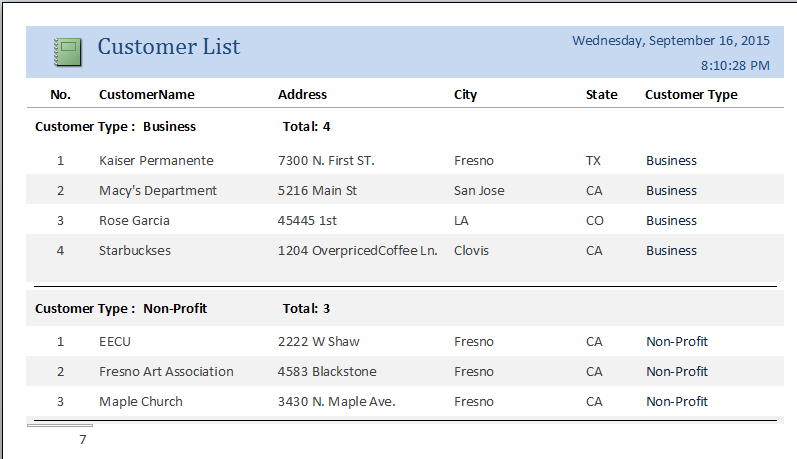The height and width of the screenshot is (459, 797).
Task: Click the Starbuckses customer name
Action: pos(135,251)
